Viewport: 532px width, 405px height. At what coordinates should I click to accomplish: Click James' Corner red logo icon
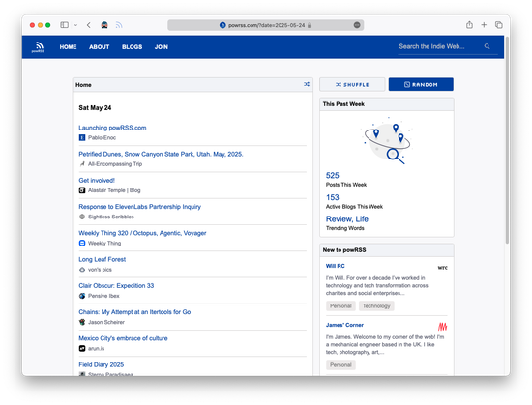coord(442,327)
